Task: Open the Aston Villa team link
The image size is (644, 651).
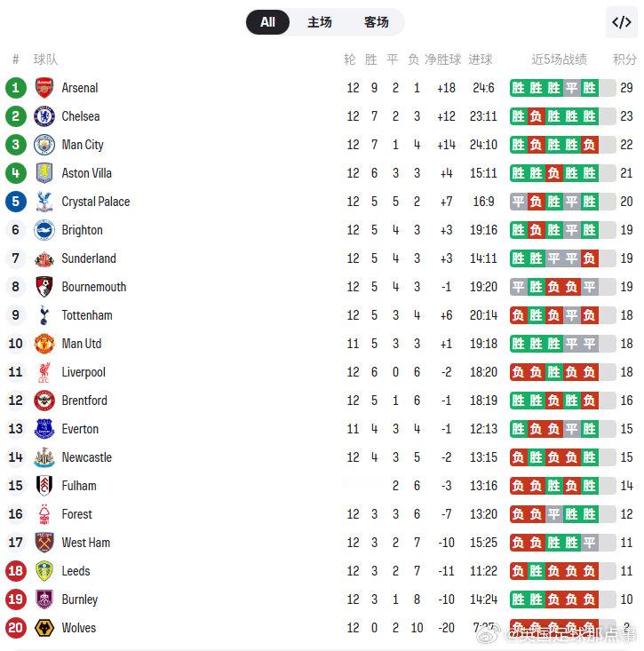Action: [x=86, y=173]
